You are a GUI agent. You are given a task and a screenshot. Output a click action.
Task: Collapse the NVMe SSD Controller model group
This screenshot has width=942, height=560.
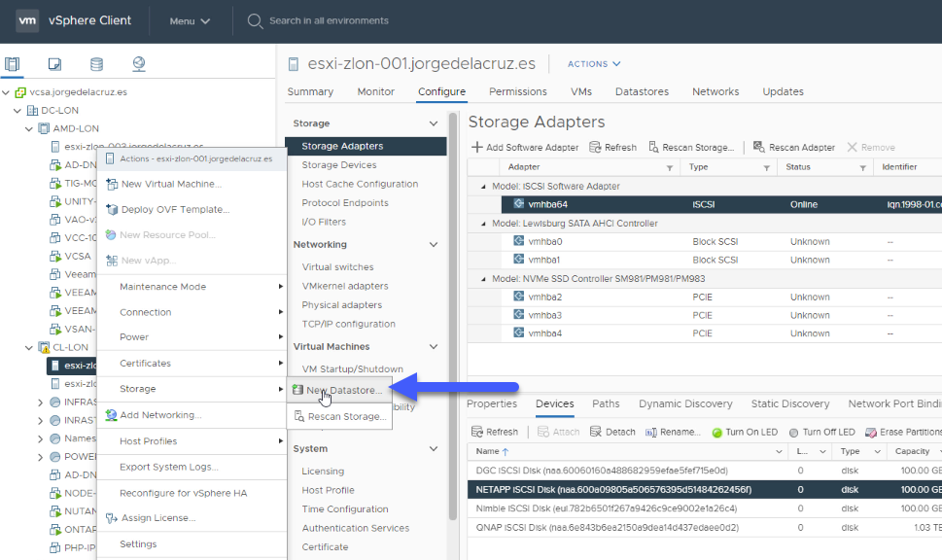pos(483,279)
